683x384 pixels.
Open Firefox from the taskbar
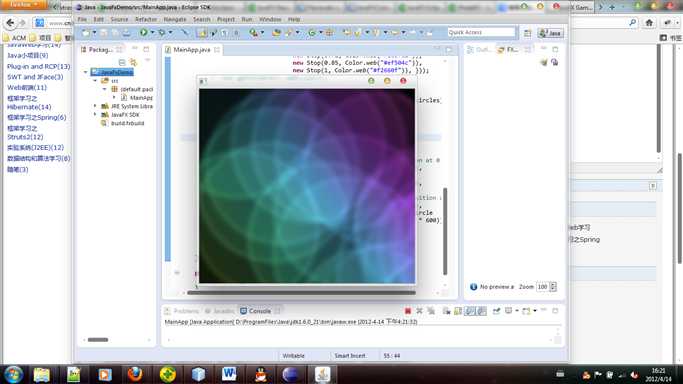(x=135, y=374)
